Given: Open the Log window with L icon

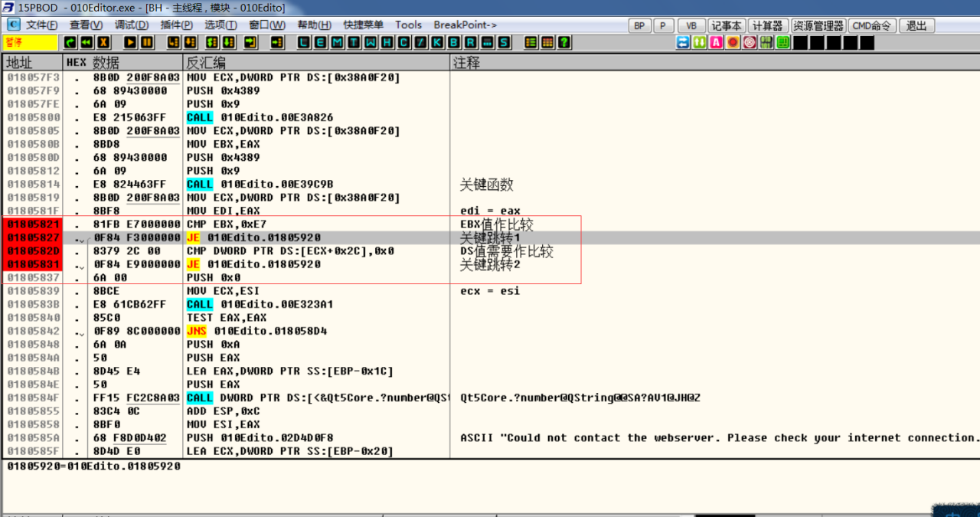Looking at the screenshot, I should pos(304,43).
